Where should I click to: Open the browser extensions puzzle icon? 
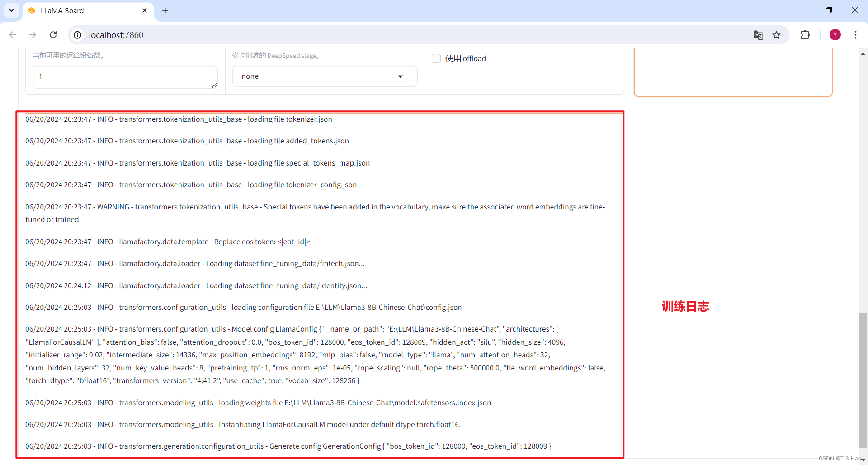pos(805,35)
